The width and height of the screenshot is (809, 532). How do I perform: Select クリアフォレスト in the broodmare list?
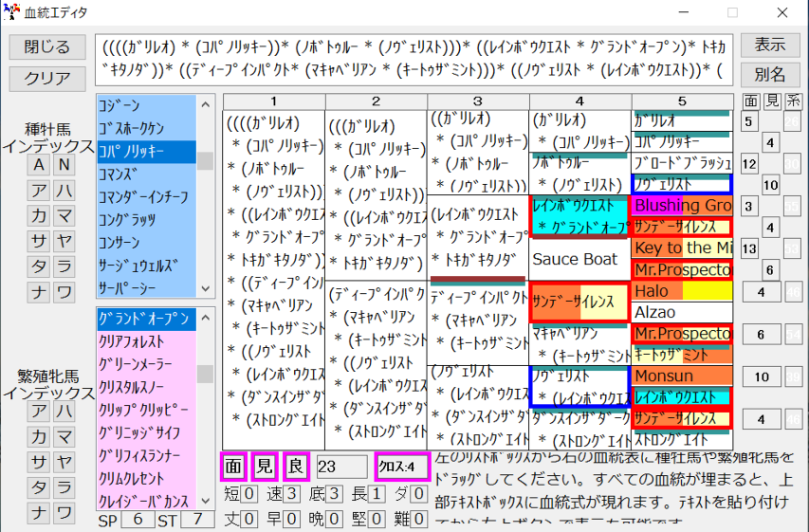coord(146,341)
